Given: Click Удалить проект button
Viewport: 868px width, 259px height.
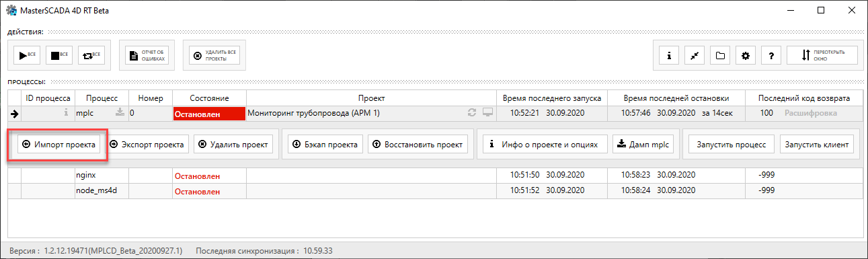Looking at the screenshot, I should [233, 144].
